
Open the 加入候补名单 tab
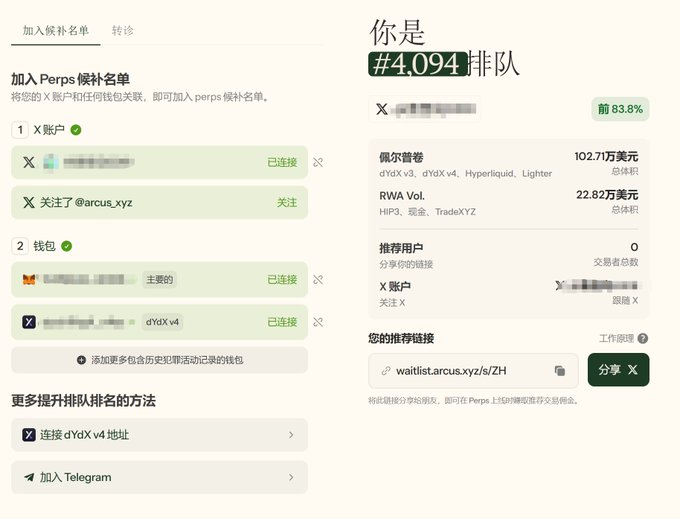point(56,30)
